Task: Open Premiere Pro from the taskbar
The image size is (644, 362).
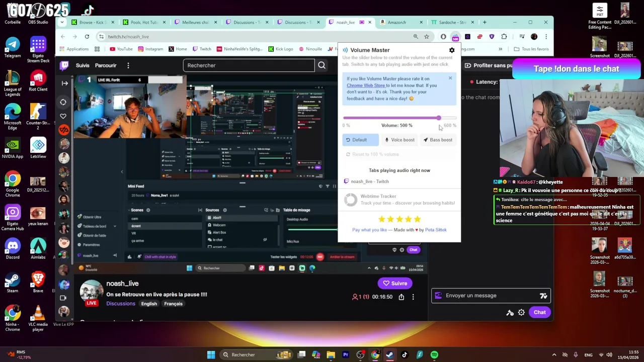Action: [346, 355]
